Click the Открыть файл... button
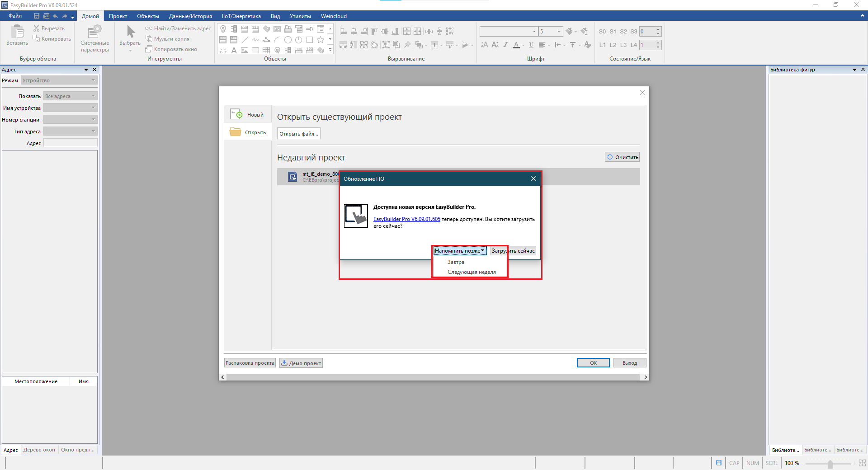Viewport: 868px width, 470px height. pos(299,133)
